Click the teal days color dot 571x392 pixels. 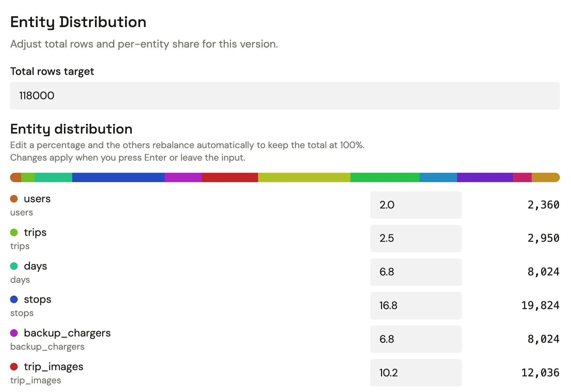14,266
